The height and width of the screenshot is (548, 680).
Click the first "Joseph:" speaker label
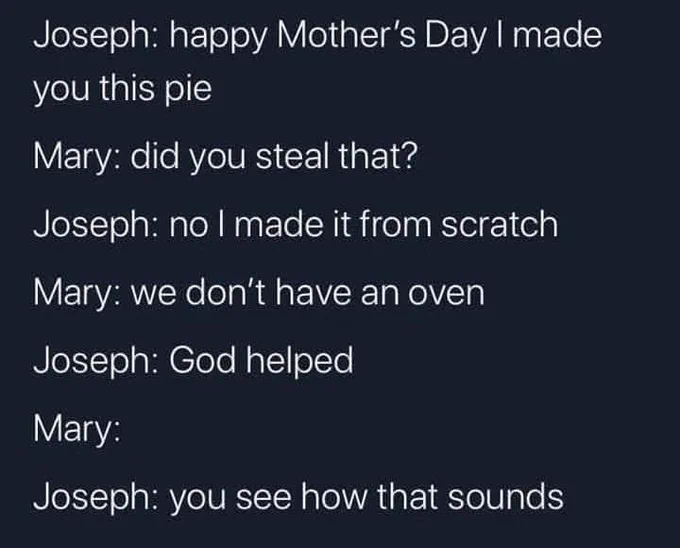pyautogui.click(x=95, y=36)
